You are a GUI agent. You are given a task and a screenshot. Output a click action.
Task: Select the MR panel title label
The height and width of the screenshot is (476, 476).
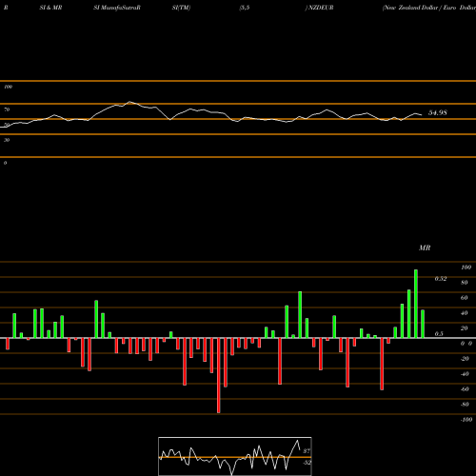click(425, 248)
